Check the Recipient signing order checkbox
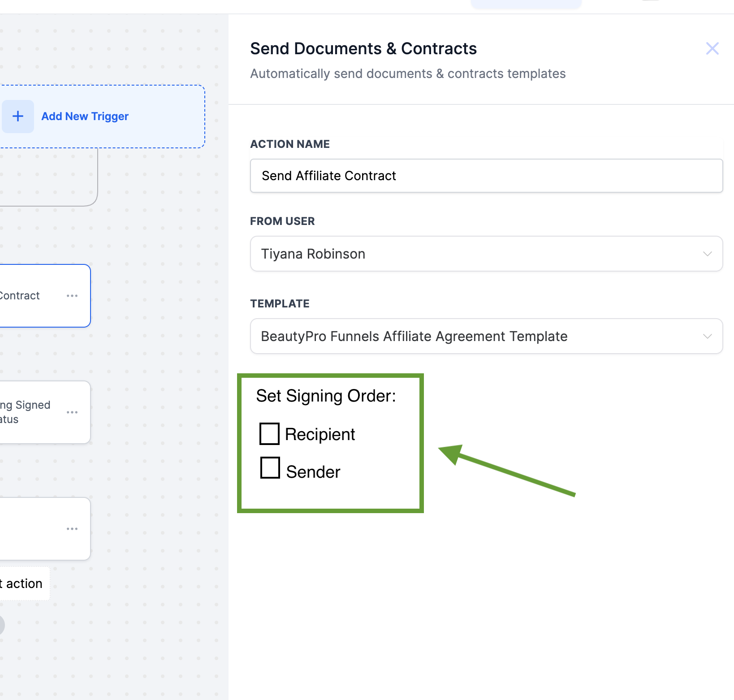Screen dimensions: 734x700 tap(269, 434)
